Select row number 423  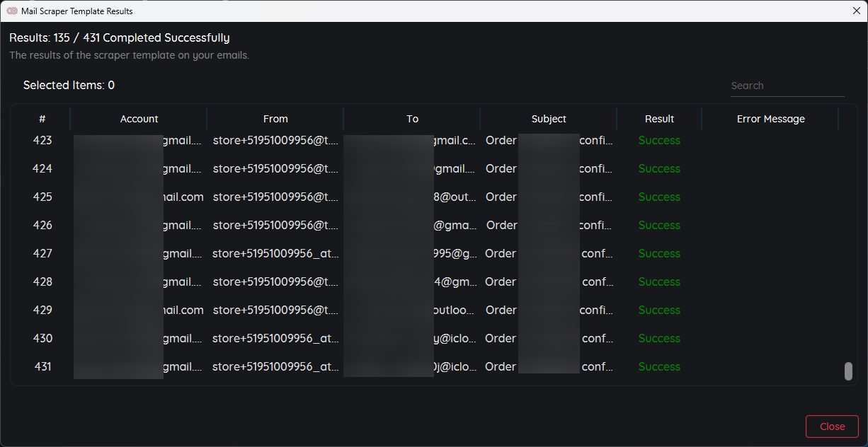[x=42, y=140]
